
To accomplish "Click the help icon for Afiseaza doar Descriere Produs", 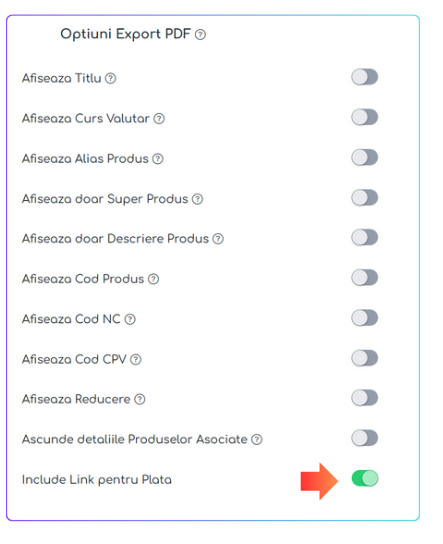I will (218, 239).
